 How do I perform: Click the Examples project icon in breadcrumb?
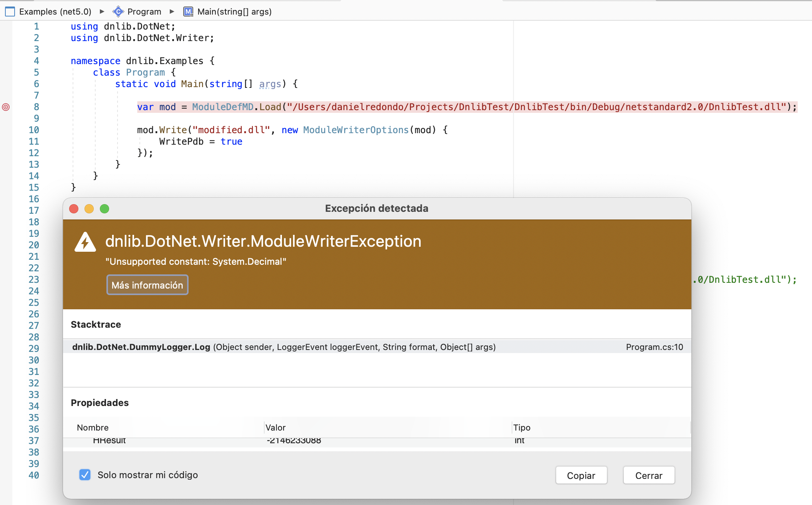pyautogui.click(x=10, y=12)
